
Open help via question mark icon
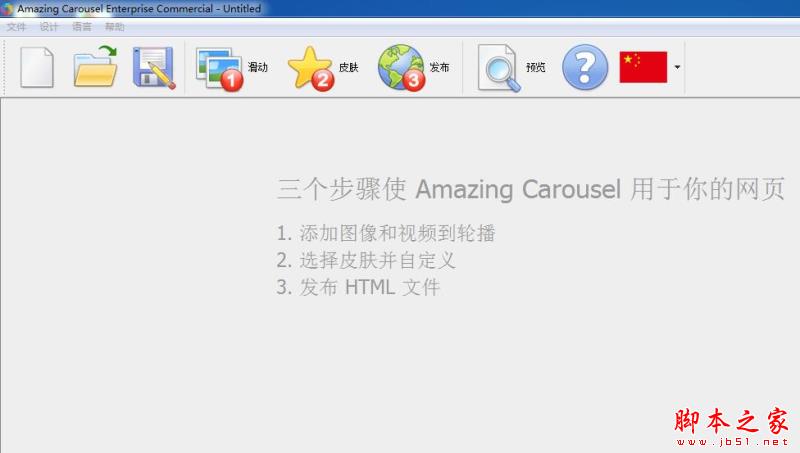point(585,67)
